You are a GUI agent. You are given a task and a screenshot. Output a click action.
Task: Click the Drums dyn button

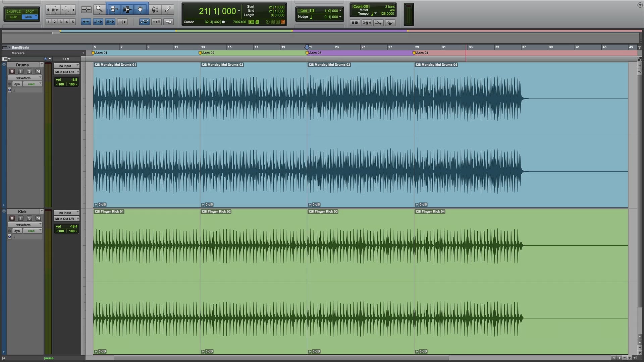coord(17,84)
